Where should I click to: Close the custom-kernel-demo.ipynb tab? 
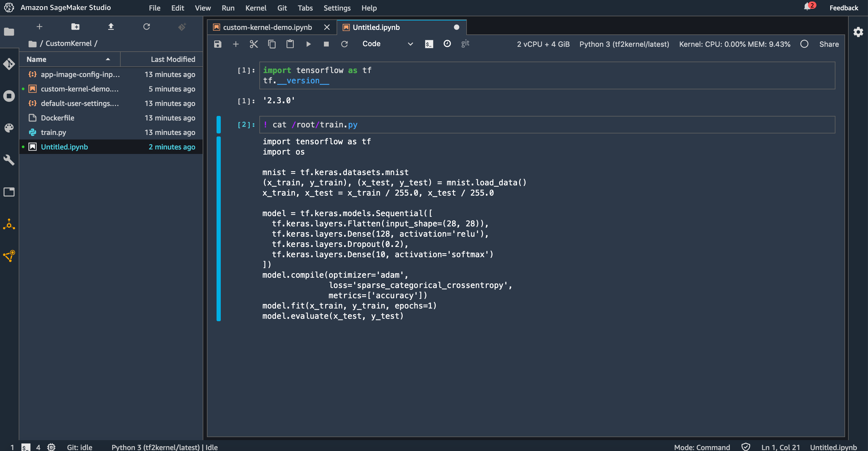click(x=327, y=27)
